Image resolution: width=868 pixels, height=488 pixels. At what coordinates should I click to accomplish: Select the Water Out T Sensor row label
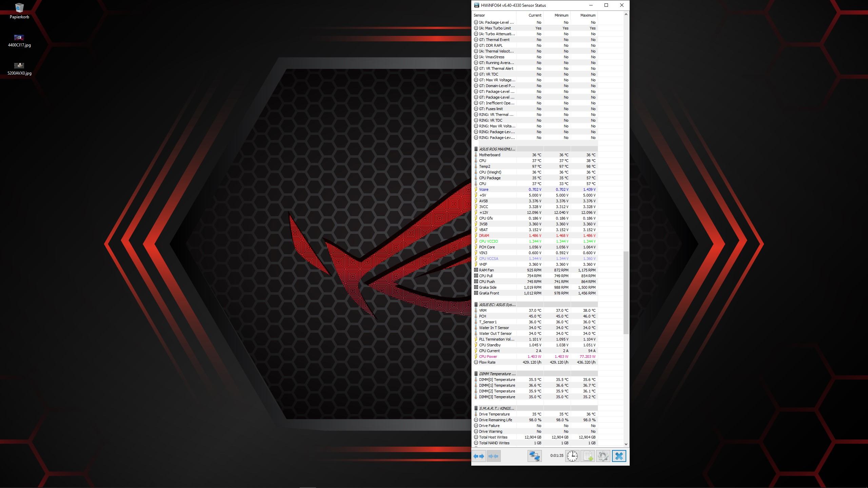(x=495, y=333)
